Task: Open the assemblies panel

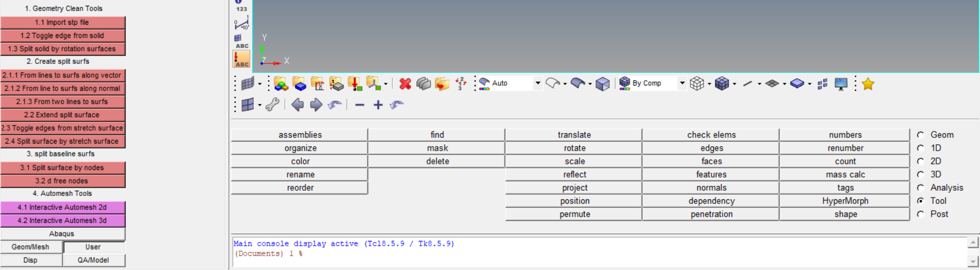Action: point(300,135)
